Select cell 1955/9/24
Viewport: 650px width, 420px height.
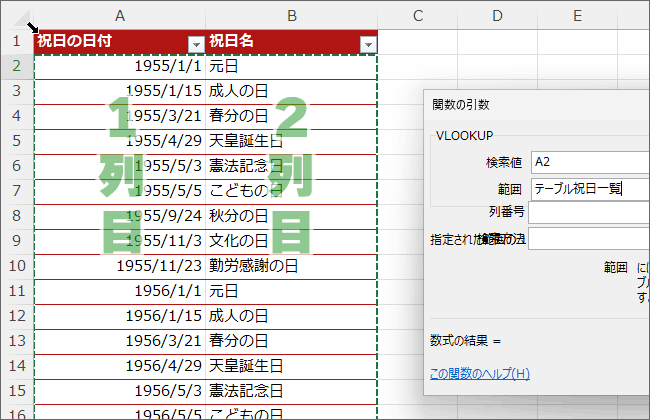coord(120,216)
